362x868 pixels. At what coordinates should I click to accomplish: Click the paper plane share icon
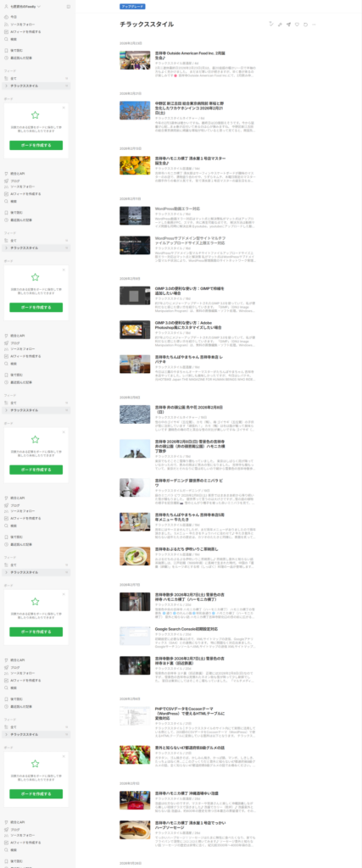(288, 25)
